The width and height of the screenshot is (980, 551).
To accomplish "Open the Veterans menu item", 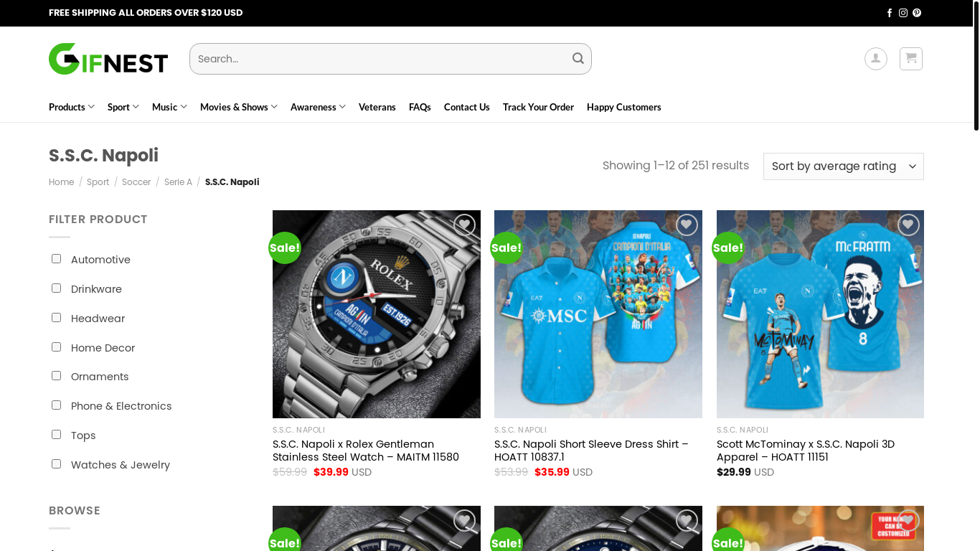I will [377, 107].
